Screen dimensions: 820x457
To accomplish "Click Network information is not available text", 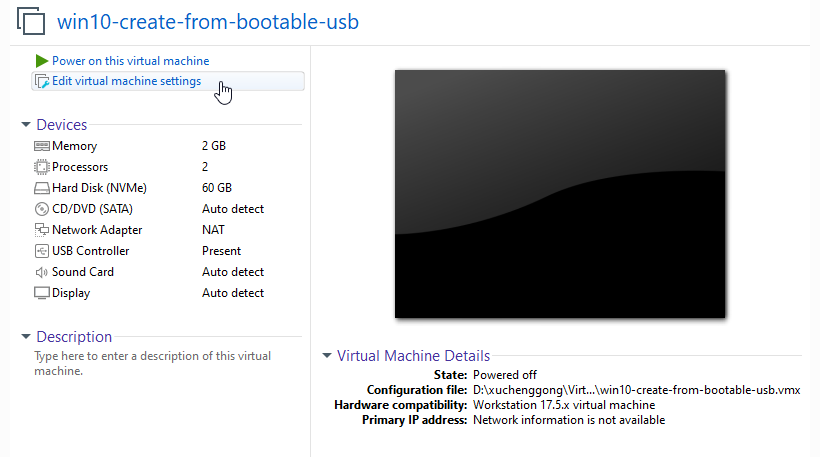I will [569, 420].
